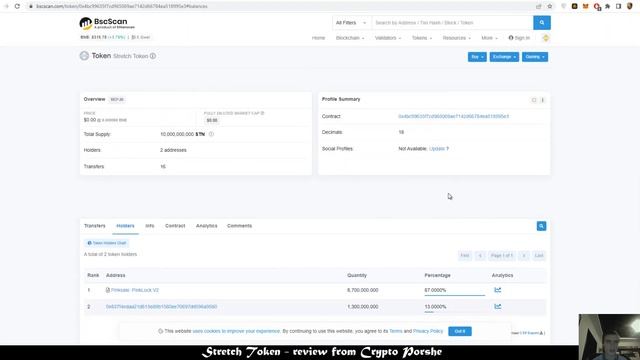
Task: Open the Exchange dropdown button
Action: [504, 57]
